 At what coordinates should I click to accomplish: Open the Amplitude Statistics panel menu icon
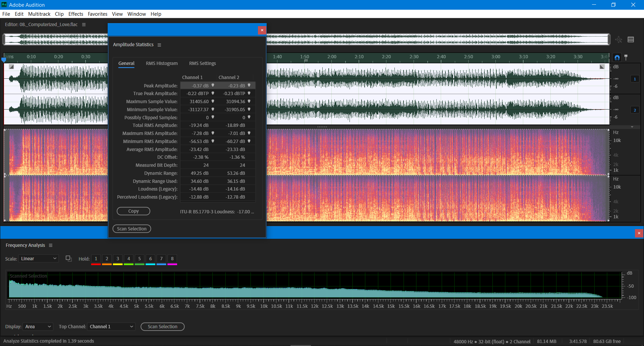click(x=159, y=45)
